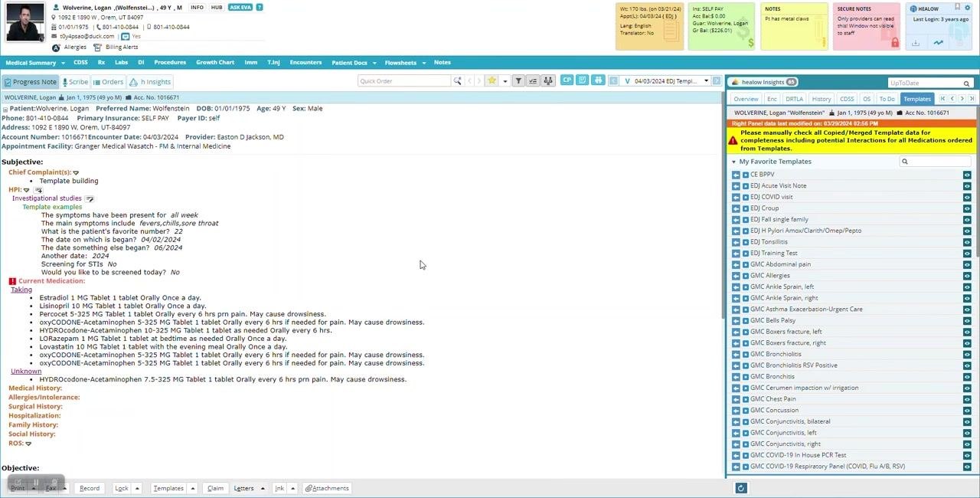Switch to the Orders tab

click(108, 82)
